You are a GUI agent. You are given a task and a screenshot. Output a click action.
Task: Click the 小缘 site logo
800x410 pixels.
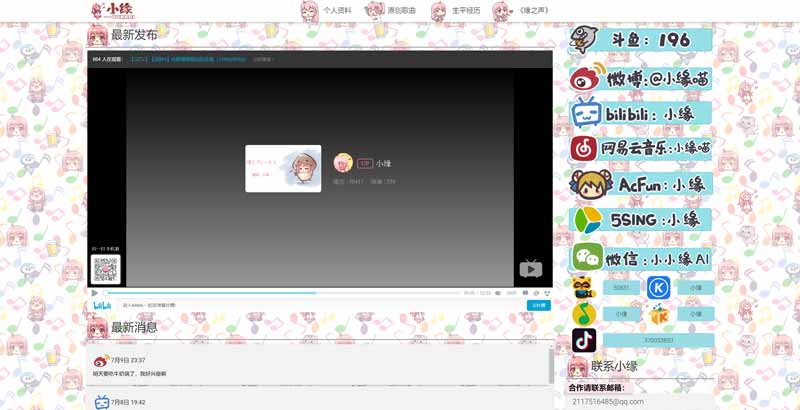click(x=113, y=11)
